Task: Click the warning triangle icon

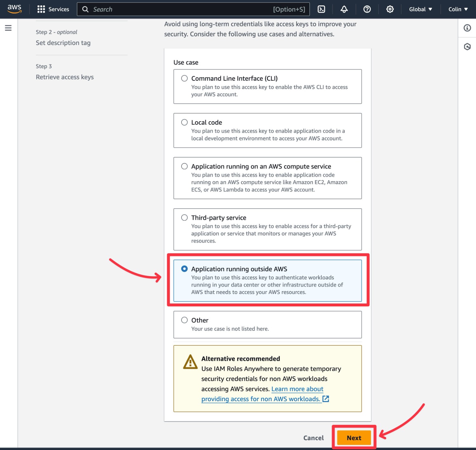Action: pos(190,362)
